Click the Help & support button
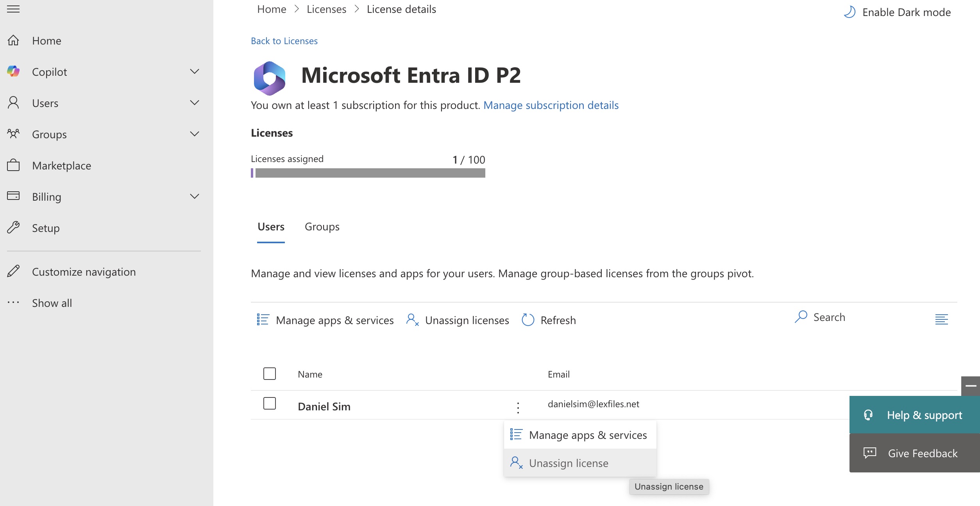Image resolution: width=980 pixels, height=506 pixels. (x=914, y=415)
